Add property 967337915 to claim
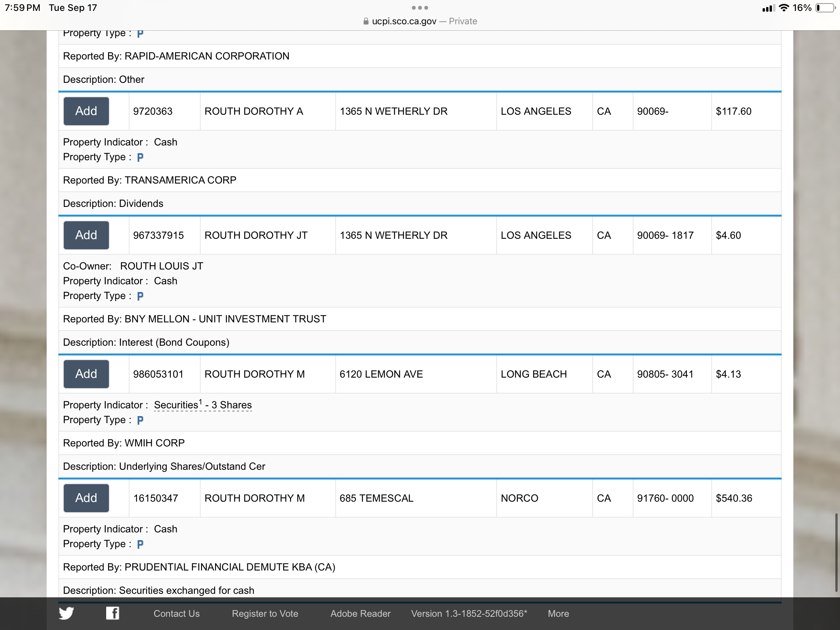 click(x=86, y=235)
